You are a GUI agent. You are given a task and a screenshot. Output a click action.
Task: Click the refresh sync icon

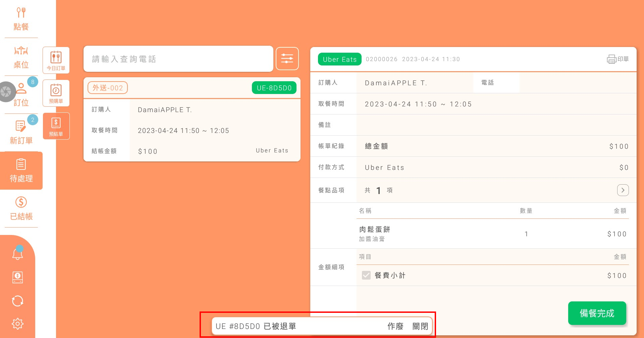coord(17,301)
